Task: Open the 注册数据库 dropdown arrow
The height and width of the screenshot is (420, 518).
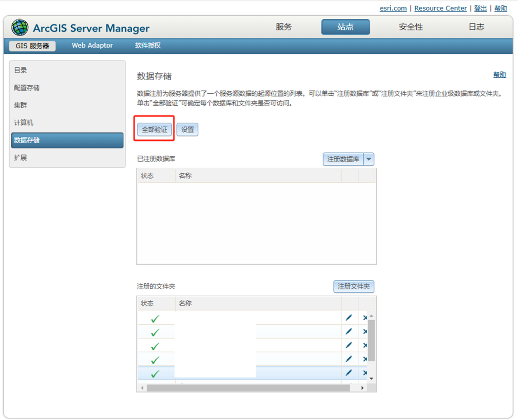Action: (x=369, y=159)
